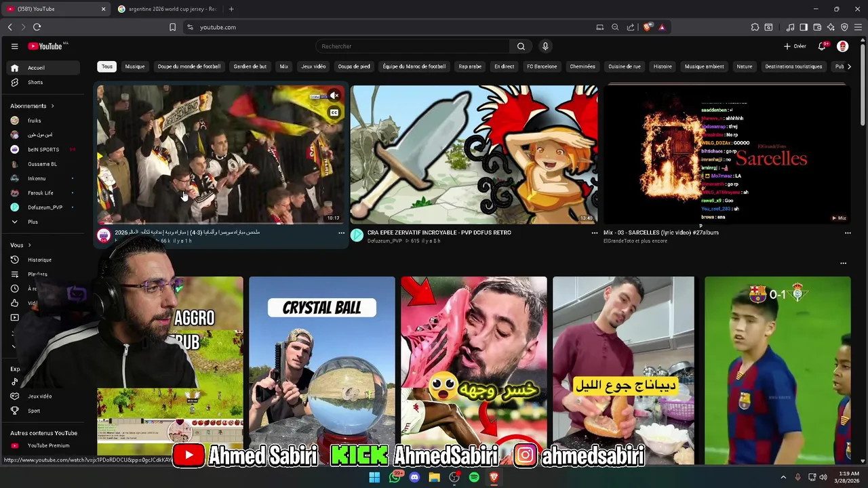This screenshot has width=868, height=488.
Task: Click the zoom magnifier icon in address bar
Action: click(x=615, y=27)
